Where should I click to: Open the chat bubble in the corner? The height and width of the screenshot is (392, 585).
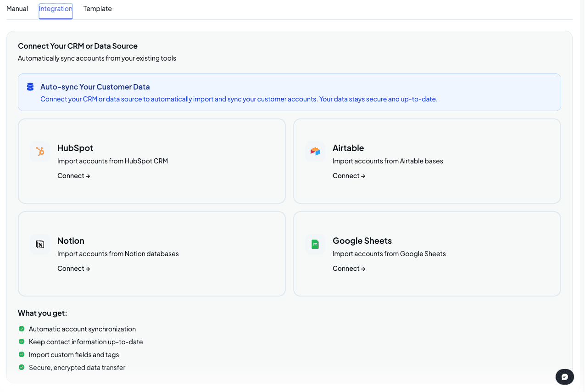[x=564, y=377]
